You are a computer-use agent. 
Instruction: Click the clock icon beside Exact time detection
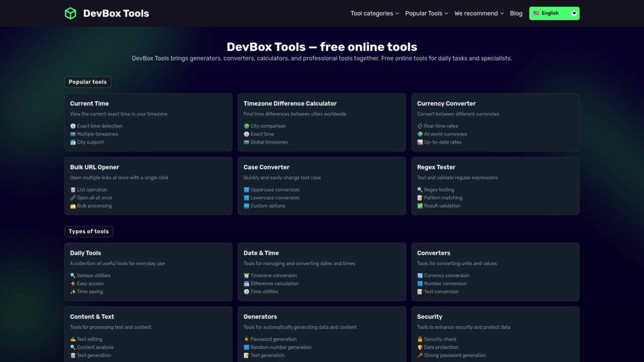[73, 126]
